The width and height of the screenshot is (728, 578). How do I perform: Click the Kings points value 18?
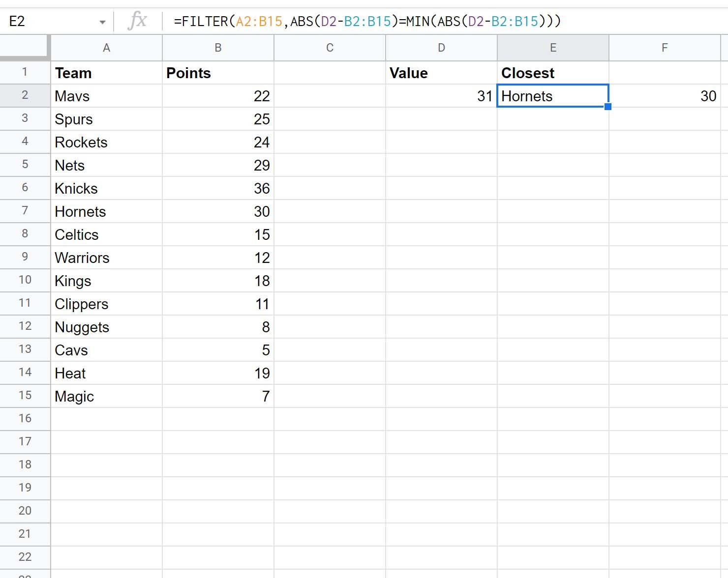tap(218, 281)
